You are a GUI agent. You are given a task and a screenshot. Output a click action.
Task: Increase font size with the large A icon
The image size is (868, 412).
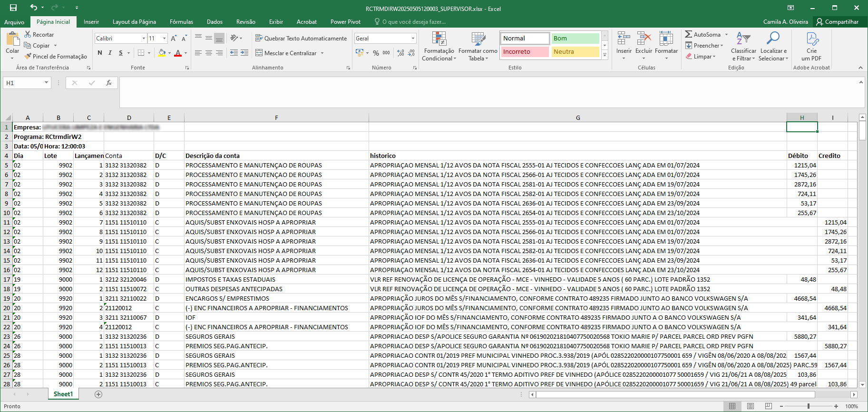(x=174, y=39)
